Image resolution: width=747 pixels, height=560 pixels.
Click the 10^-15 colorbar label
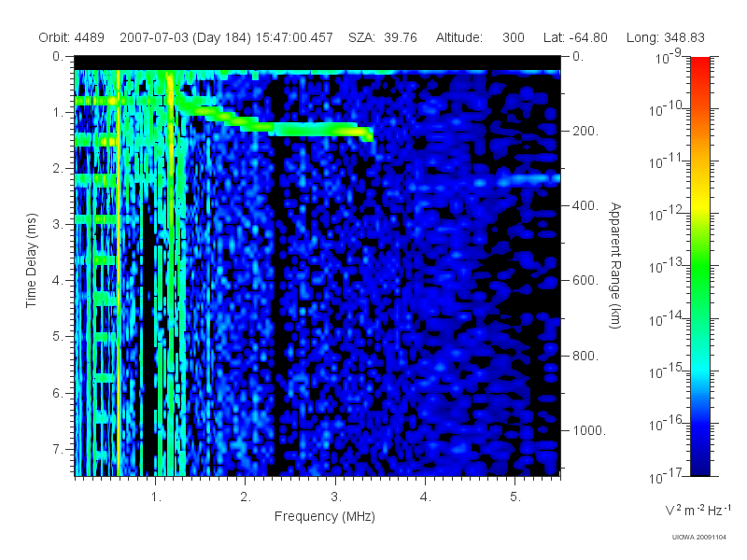666,371
